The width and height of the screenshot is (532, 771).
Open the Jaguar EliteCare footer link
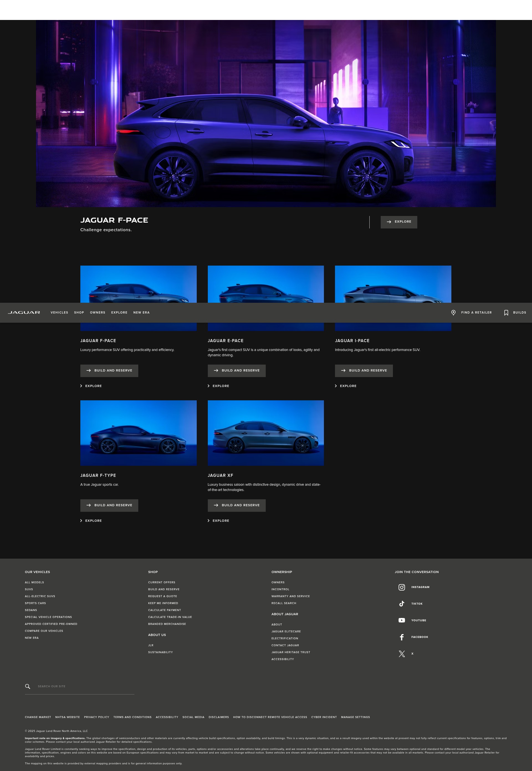tap(286, 631)
